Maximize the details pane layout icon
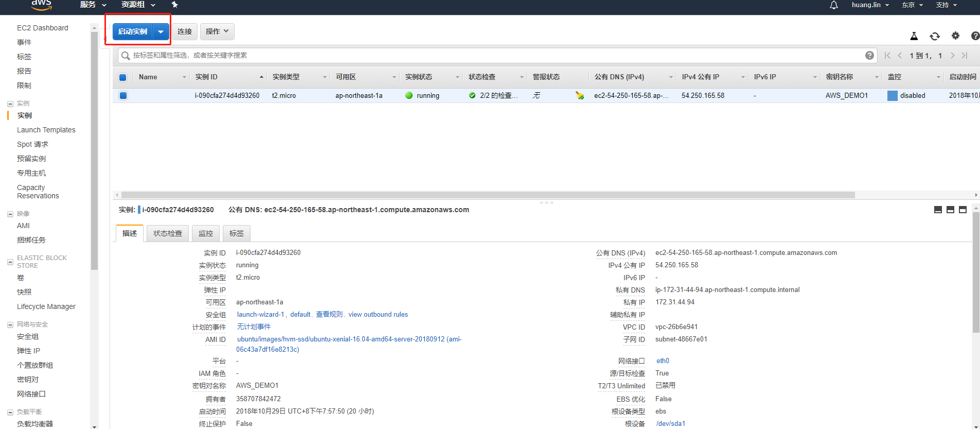This screenshot has height=429, width=980. [963, 210]
